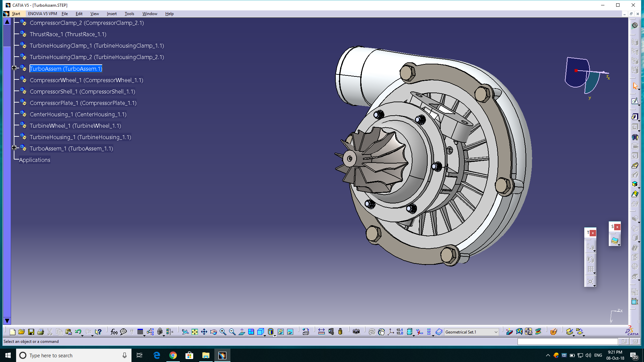Switch to the Isometric View
Screen dimensions: 644x362
tap(261, 332)
